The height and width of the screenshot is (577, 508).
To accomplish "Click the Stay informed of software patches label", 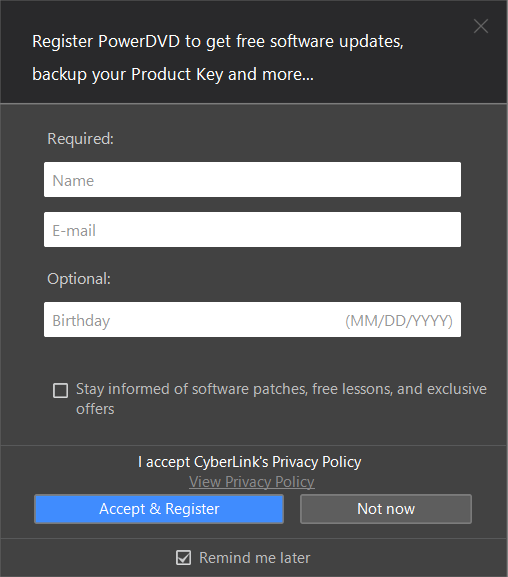I will pos(281,399).
